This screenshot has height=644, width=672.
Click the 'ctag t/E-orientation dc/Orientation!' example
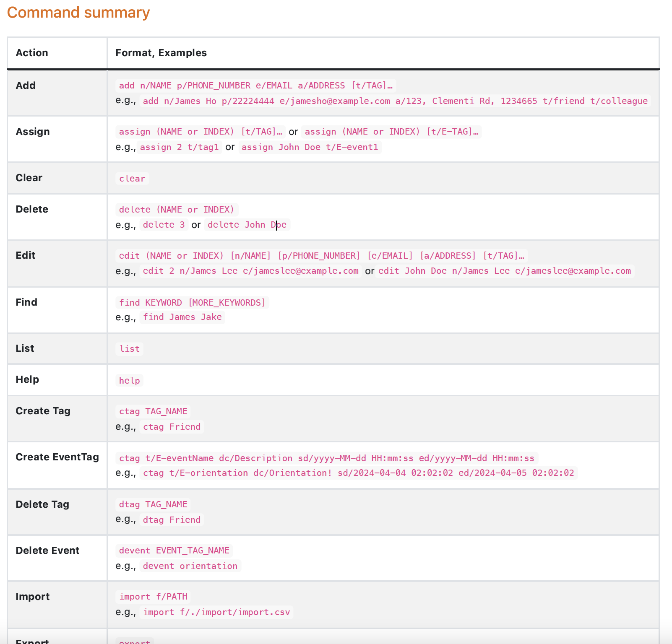tap(359, 473)
